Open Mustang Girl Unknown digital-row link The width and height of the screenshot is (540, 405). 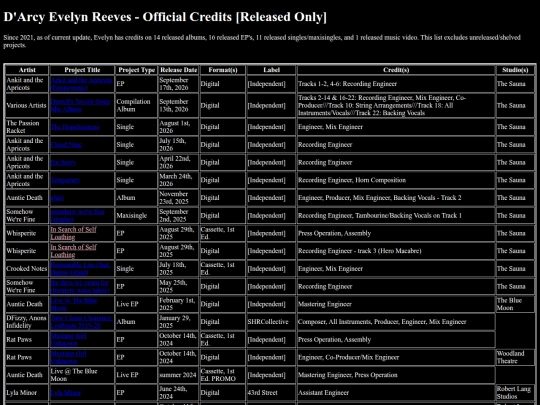point(69,357)
